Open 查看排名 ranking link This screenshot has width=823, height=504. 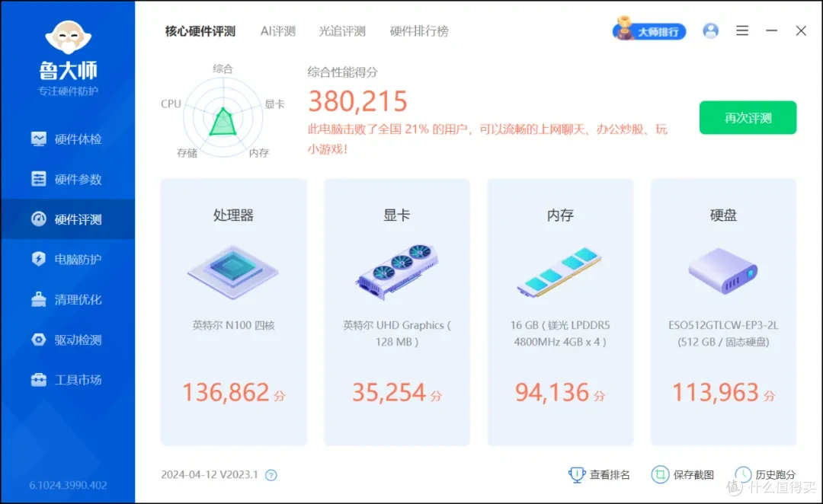[x=600, y=474]
